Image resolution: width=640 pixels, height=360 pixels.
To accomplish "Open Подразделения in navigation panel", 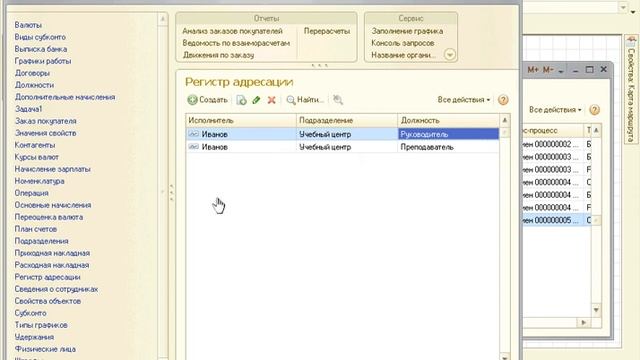I will [42, 241].
